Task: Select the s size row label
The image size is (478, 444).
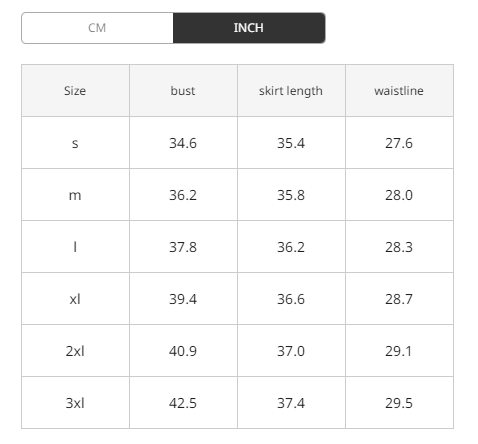Action: 75,143
